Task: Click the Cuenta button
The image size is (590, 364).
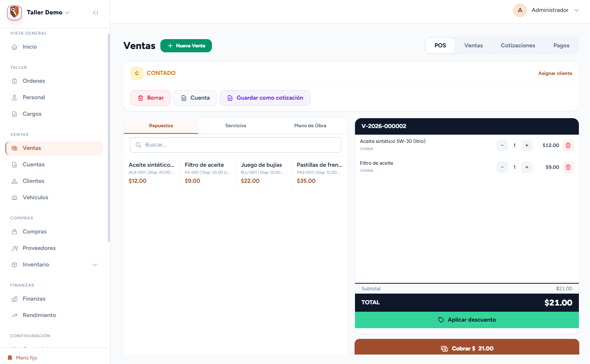Action: (195, 98)
